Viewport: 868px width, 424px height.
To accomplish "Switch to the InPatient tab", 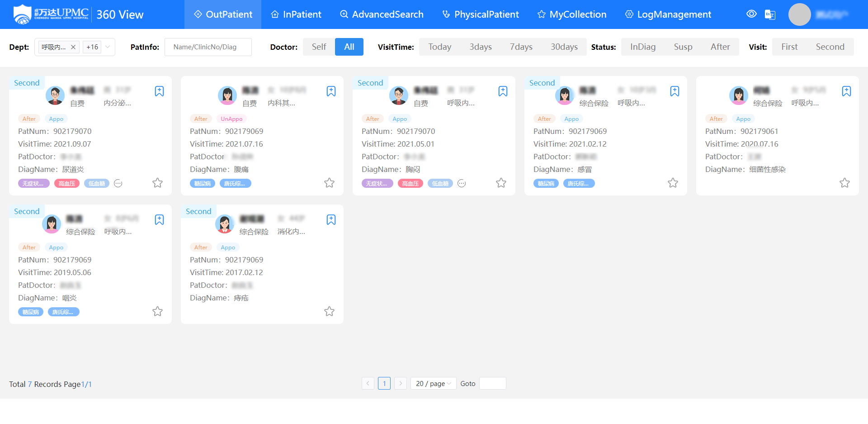I will (296, 14).
